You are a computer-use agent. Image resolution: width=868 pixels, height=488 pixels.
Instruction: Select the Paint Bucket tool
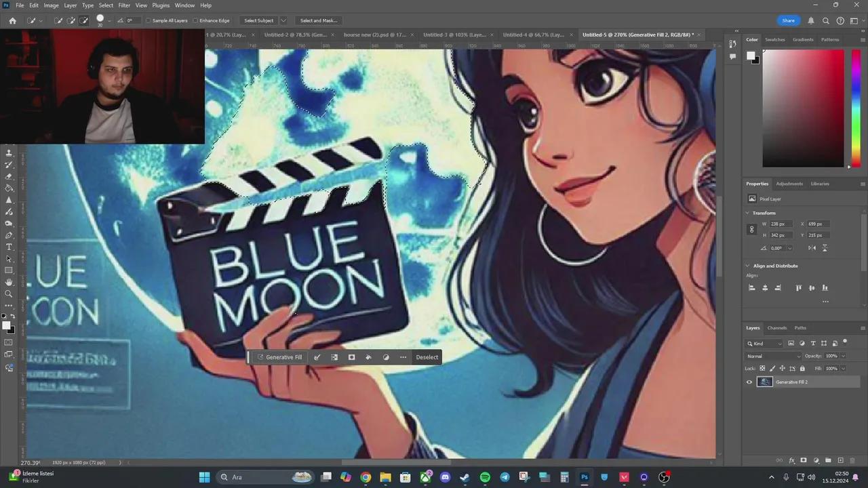point(9,188)
